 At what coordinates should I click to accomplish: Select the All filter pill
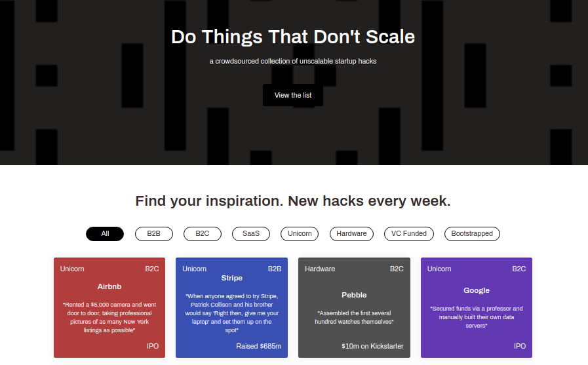(x=105, y=233)
